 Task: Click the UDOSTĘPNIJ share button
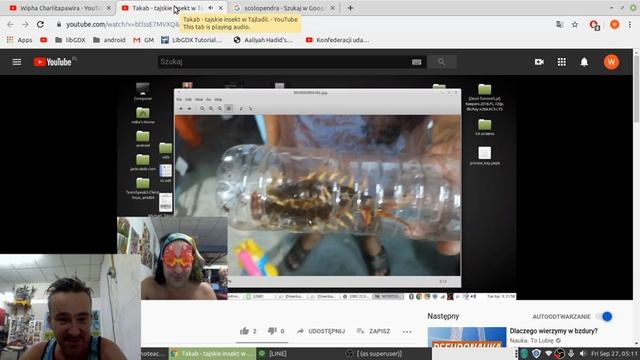tap(321, 331)
